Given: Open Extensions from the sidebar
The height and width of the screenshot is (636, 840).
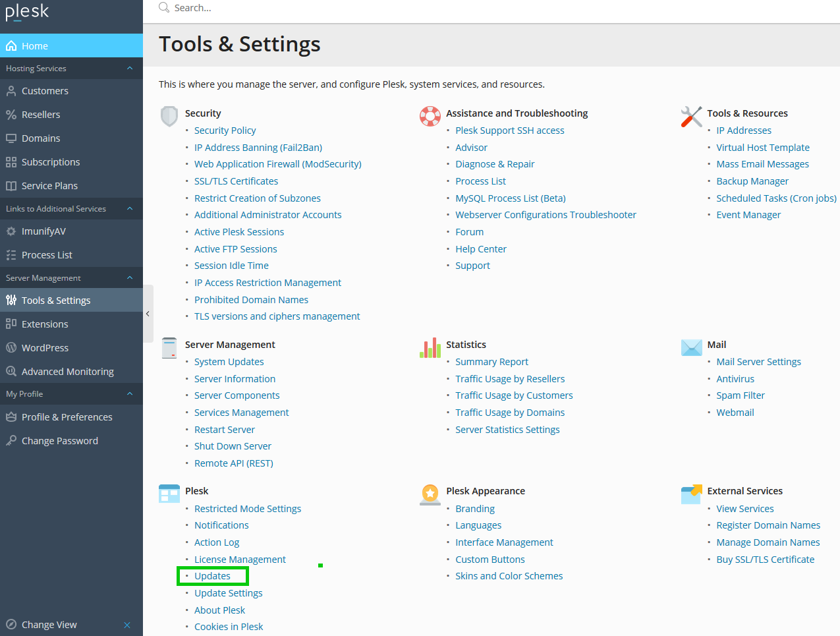Looking at the screenshot, I should click(x=45, y=324).
